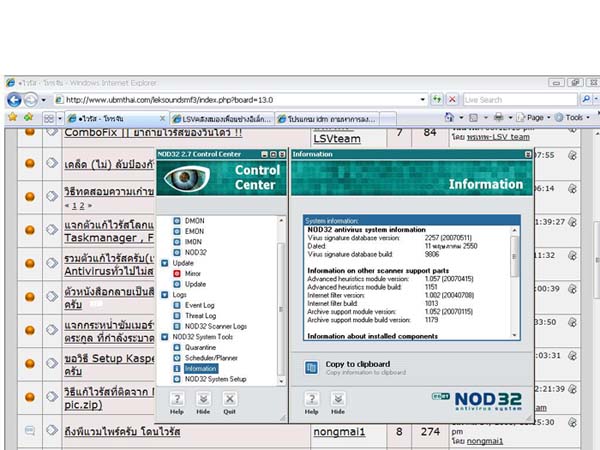Click the Feeds toolbar icon
The height and width of the screenshot is (450, 600).
point(474,117)
